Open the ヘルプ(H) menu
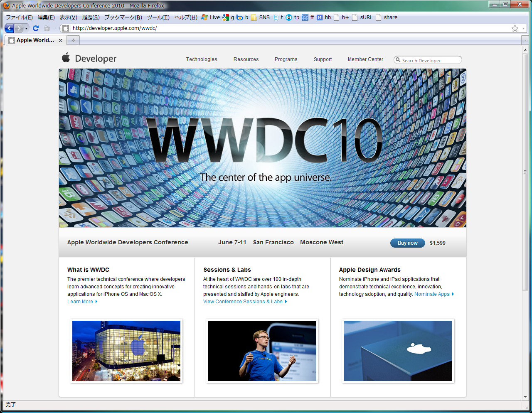 pos(185,17)
